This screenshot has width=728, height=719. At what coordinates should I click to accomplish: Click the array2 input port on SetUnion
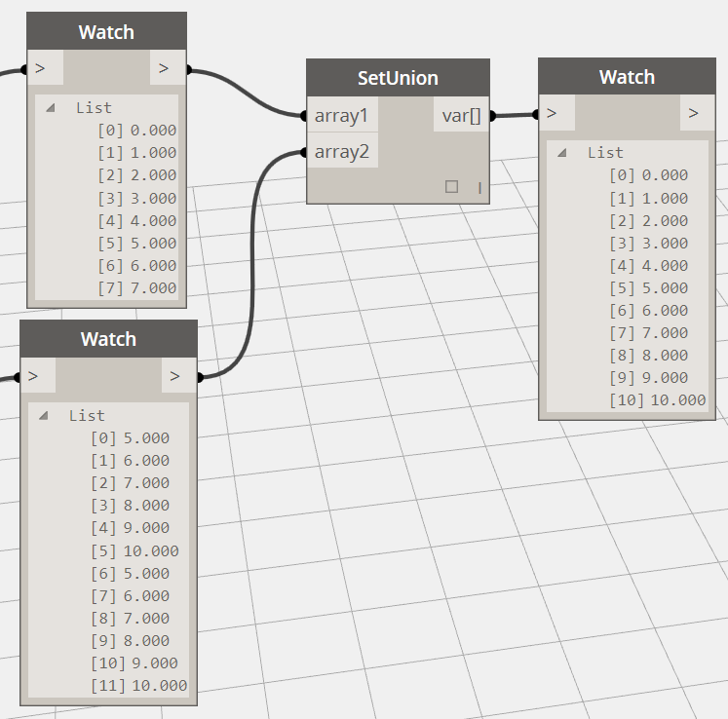[x=342, y=151]
